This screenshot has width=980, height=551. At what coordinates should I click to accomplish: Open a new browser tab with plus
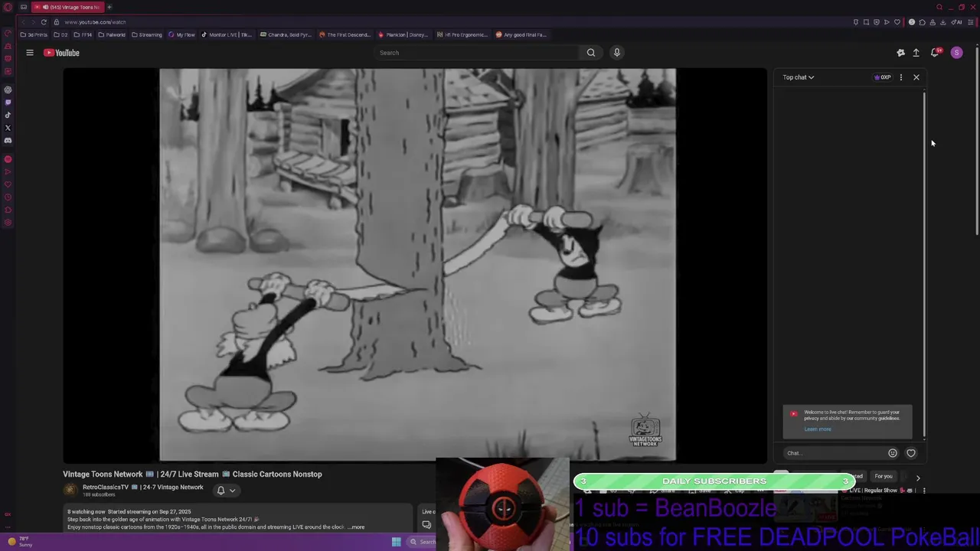(x=109, y=7)
